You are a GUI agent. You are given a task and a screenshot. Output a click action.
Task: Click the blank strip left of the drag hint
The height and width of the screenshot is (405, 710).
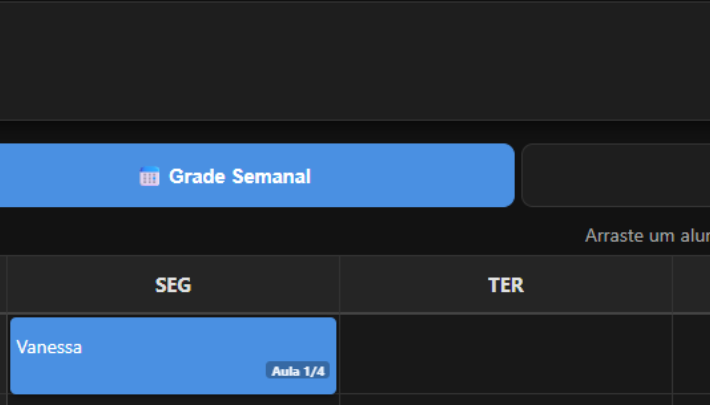pos(280,236)
